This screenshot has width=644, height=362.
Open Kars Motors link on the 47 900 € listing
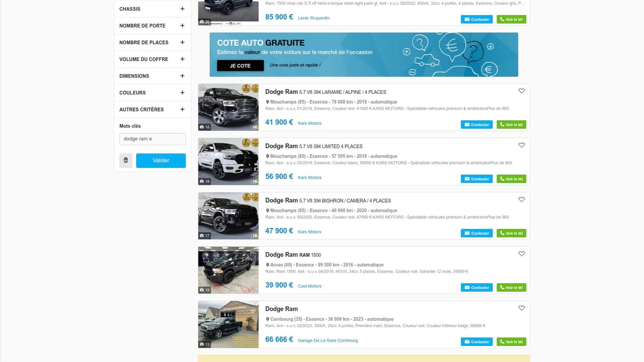[310, 232]
